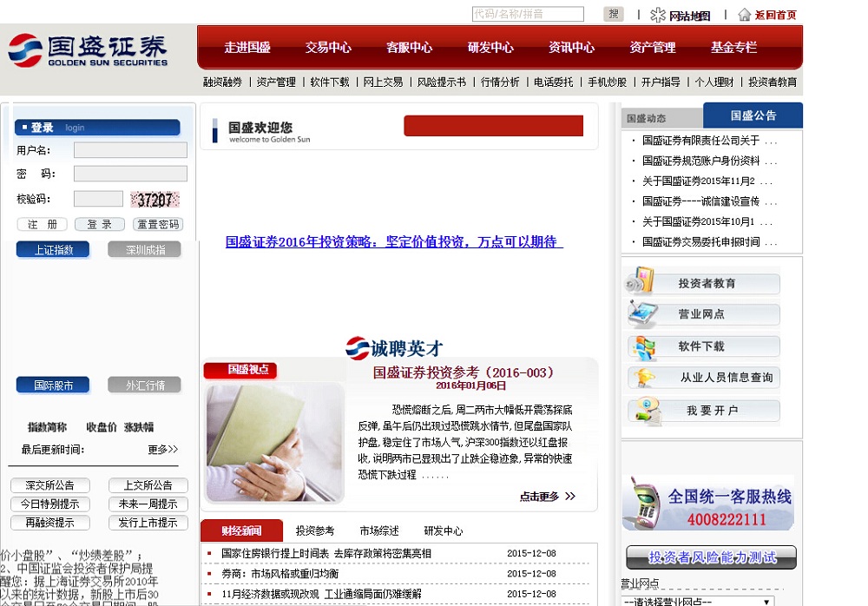Click the snowflake site map icon
Image resolution: width=868 pixels, height=606 pixels.
(x=658, y=15)
